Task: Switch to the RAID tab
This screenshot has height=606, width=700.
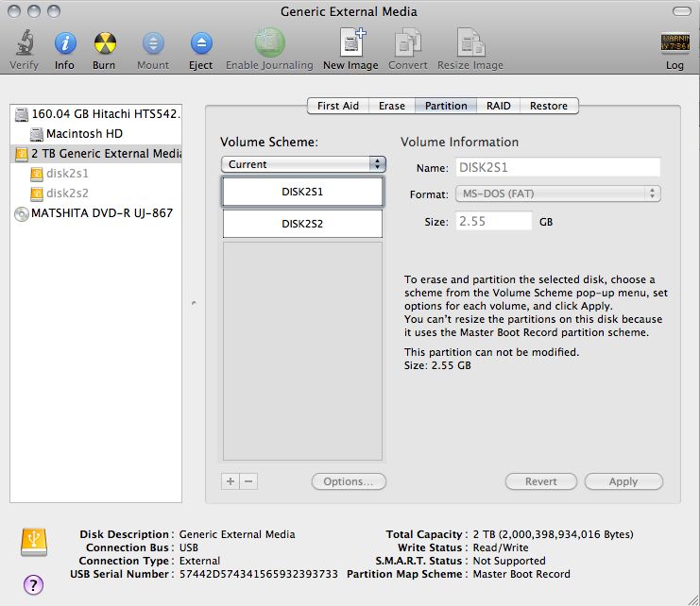Action: 498,106
